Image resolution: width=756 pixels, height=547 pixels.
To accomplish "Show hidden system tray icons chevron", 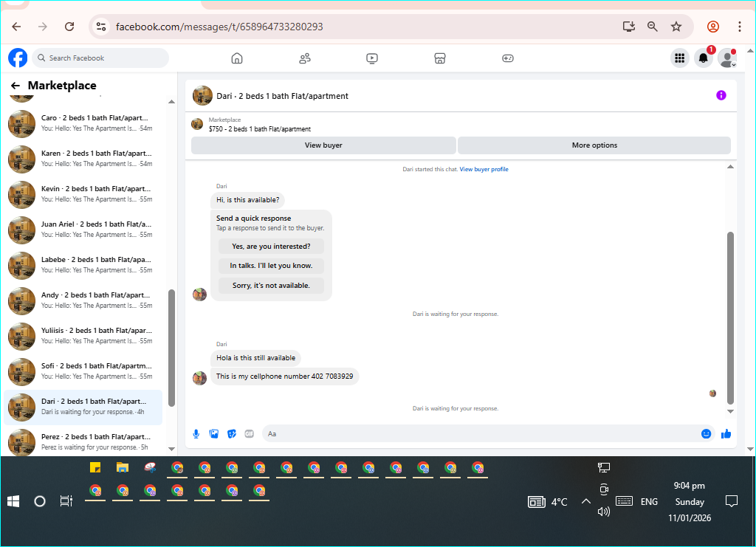I will click(585, 502).
